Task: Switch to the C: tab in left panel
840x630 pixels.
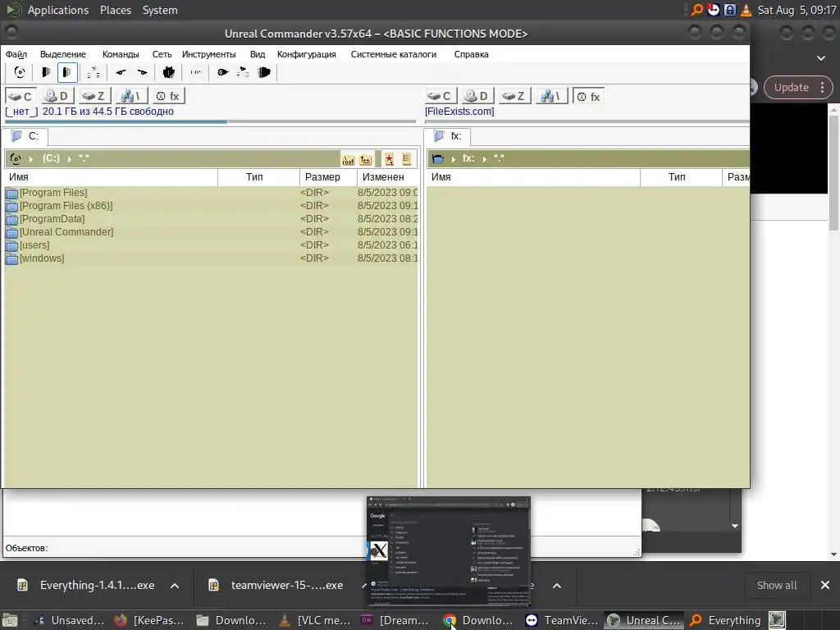Action: pyautogui.click(x=25, y=136)
